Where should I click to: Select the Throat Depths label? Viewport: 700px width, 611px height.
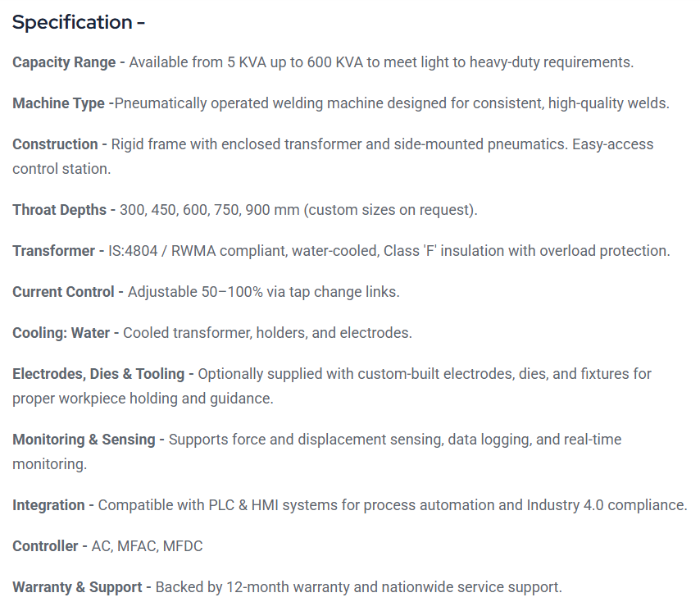[x=59, y=210]
